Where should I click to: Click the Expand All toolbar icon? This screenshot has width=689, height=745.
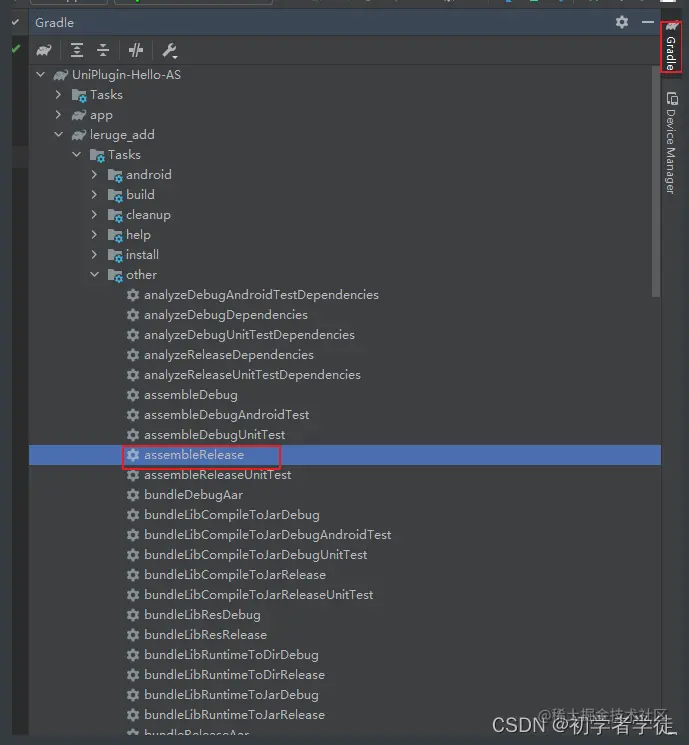(x=77, y=50)
